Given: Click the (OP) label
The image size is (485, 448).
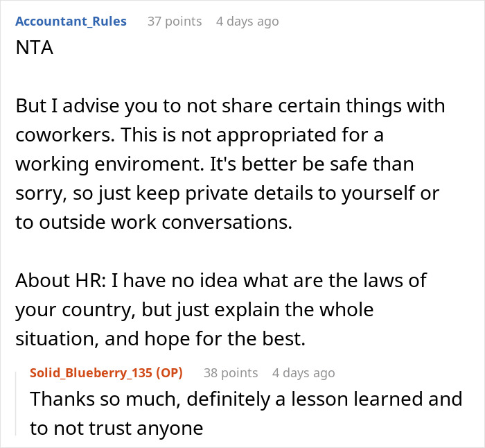Looking at the screenshot, I should [x=168, y=372].
